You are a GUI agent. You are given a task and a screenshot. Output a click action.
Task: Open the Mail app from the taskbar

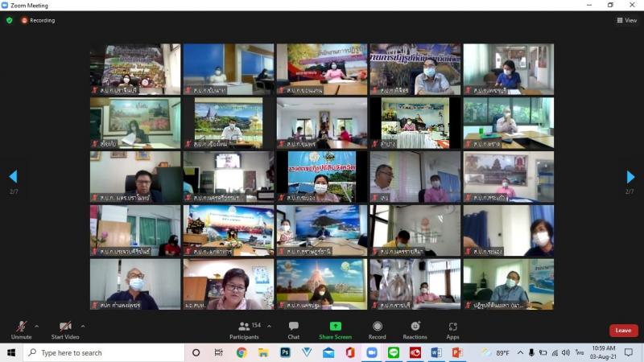click(x=328, y=352)
